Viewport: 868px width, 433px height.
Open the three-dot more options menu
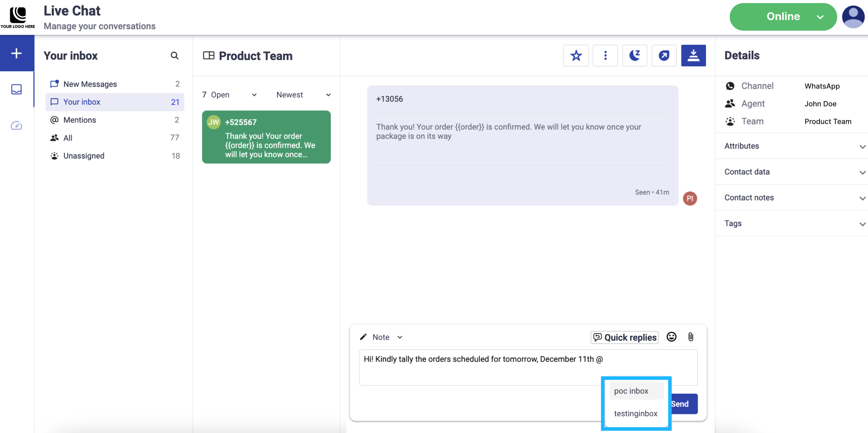pos(605,56)
